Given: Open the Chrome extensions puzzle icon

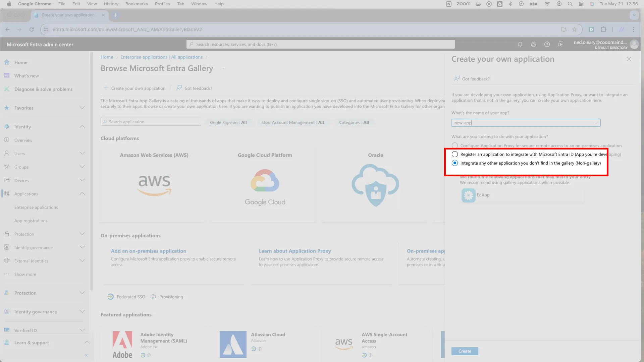Looking at the screenshot, I should click(604, 29).
